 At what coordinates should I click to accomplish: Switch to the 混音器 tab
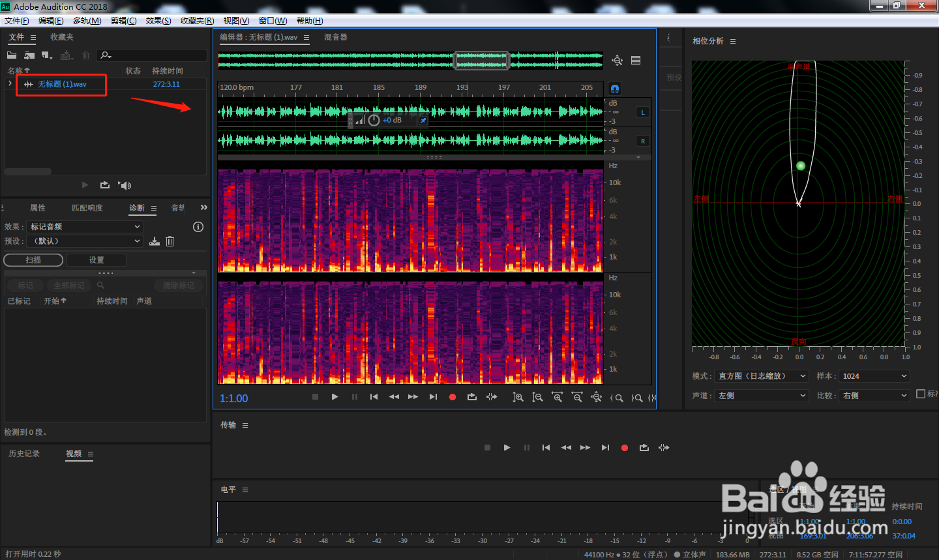coord(336,37)
